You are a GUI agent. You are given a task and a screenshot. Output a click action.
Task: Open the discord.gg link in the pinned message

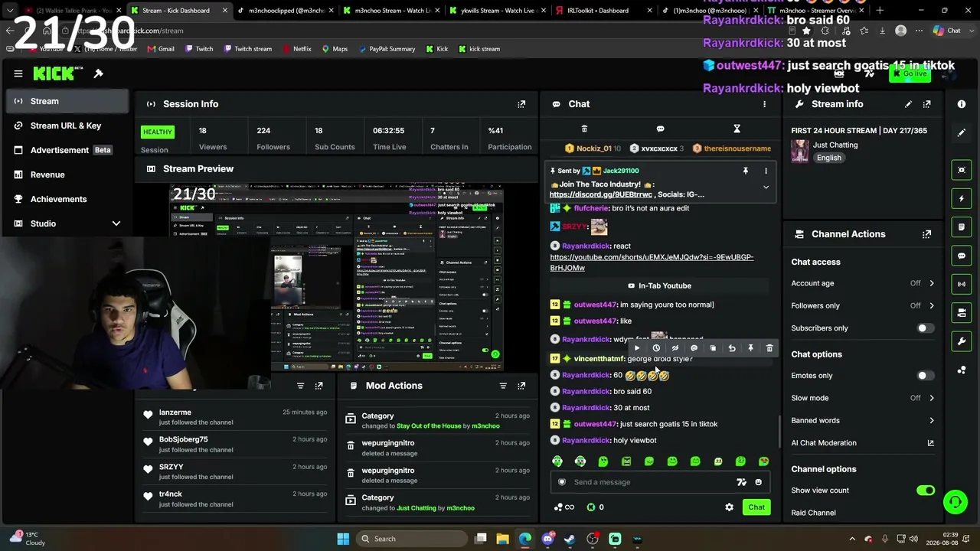[601, 194]
